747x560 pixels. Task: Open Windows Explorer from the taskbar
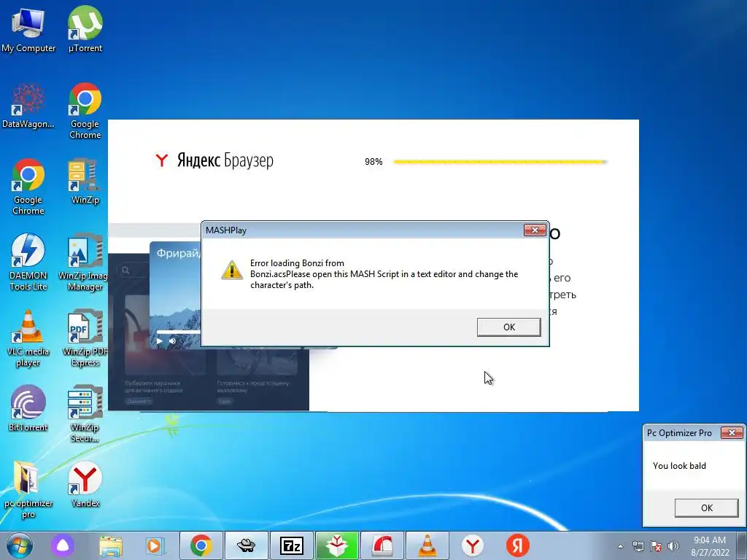(111, 545)
